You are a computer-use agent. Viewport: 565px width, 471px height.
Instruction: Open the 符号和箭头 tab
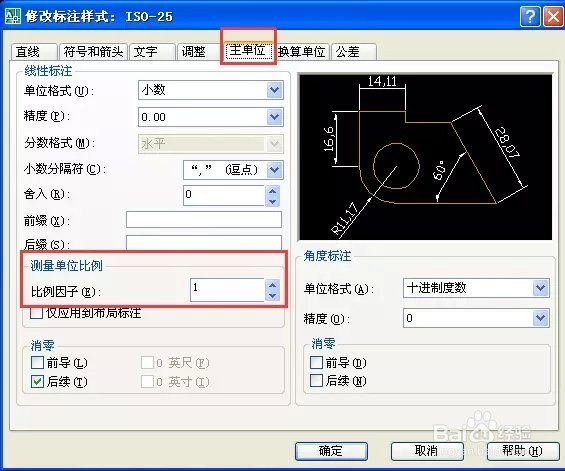pyautogui.click(x=93, y=52)
